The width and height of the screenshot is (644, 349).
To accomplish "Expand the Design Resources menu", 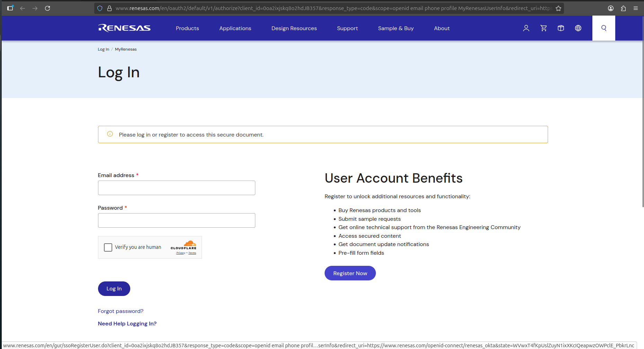I will (294, 28).
